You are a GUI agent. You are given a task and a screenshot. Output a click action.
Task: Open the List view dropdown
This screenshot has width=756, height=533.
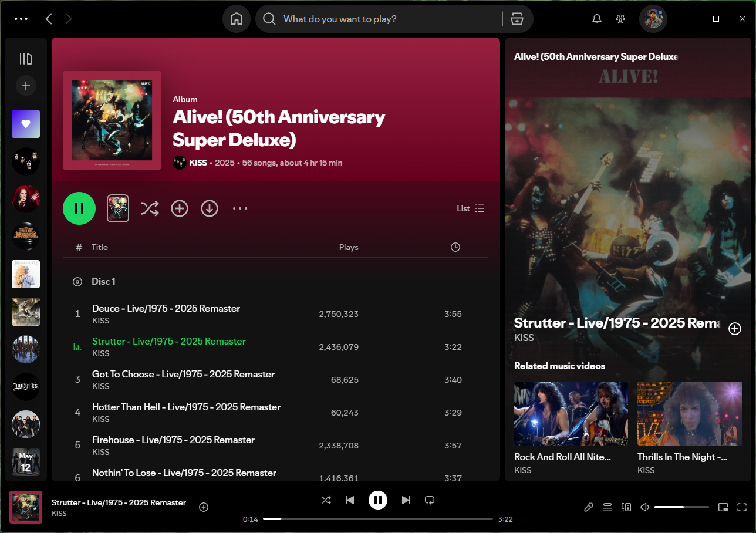pyautogui.click(x=470, y=208)
